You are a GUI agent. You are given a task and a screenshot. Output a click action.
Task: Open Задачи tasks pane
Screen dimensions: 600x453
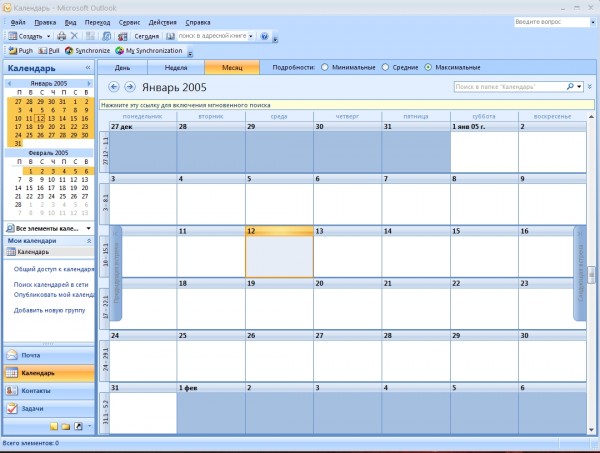49,409
